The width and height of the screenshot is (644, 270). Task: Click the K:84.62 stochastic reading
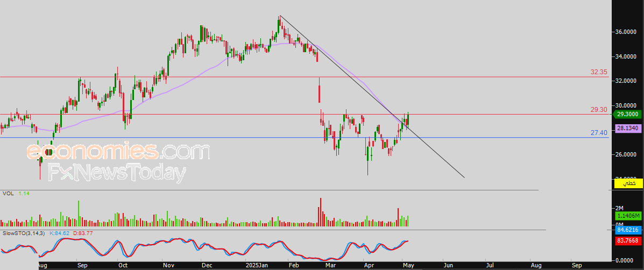point(59,233)
